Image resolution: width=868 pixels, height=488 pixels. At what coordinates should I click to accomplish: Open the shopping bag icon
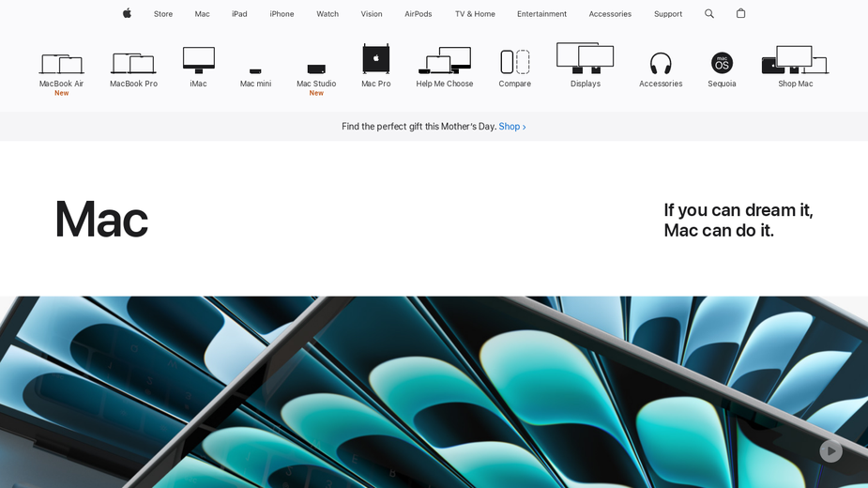(740, 13)
